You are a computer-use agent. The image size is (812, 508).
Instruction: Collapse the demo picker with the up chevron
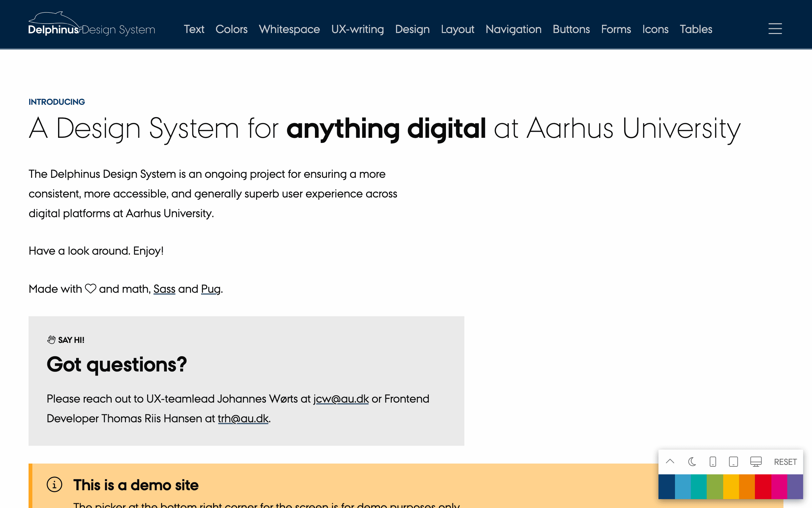click(x=670, y=462)
